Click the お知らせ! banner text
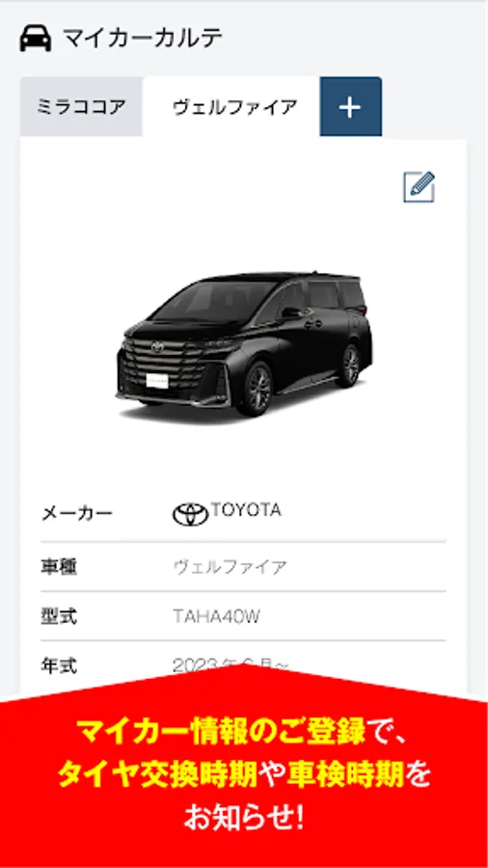 coord(243,817)
